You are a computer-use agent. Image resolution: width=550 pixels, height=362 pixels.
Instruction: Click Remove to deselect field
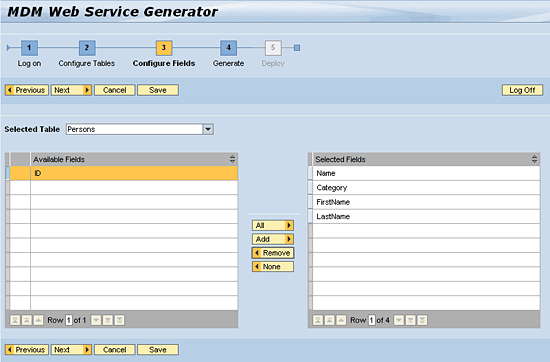273,253
